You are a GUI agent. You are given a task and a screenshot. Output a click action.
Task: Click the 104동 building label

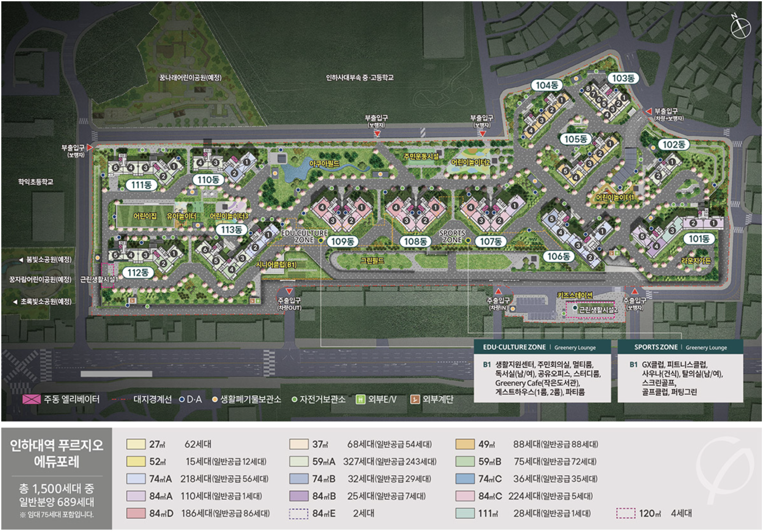point(547,85)
